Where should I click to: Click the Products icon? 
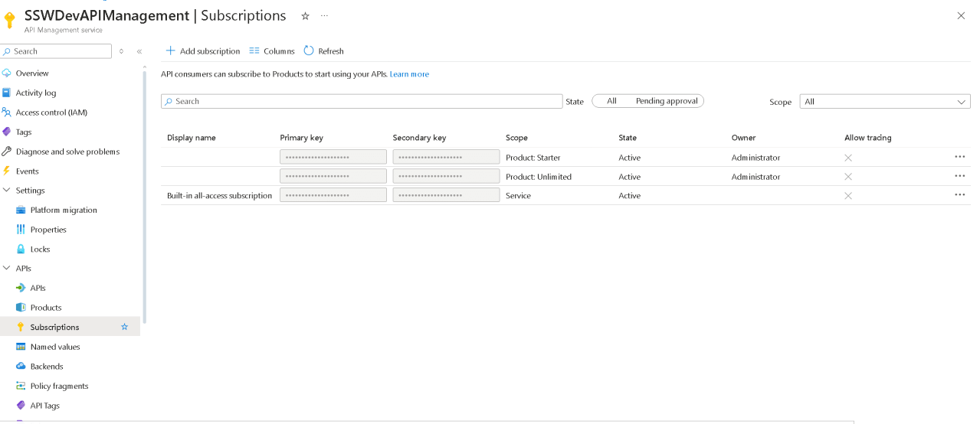21,308
